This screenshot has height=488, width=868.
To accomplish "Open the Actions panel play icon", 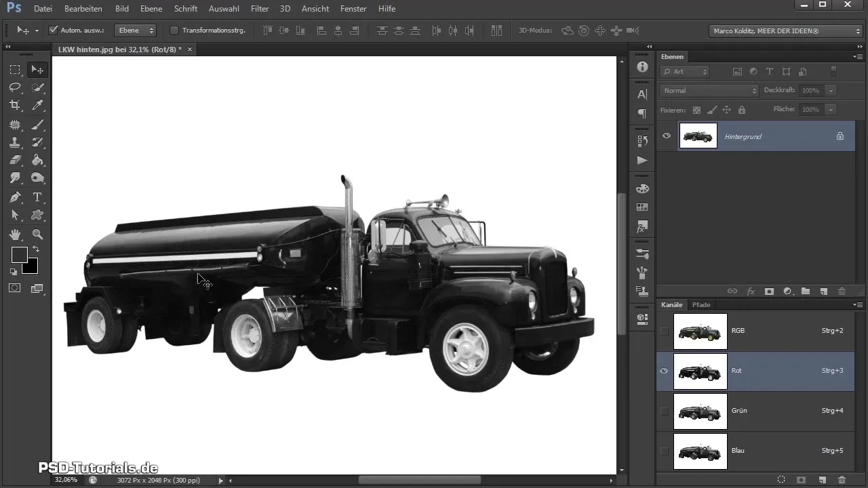I will (x=642, y=160).
